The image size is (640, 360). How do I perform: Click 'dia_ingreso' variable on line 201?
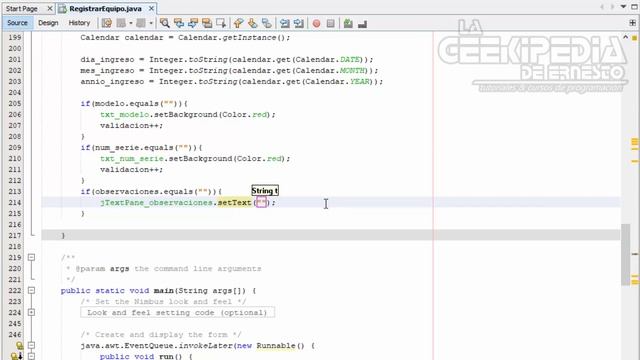(x=107, y=60)
